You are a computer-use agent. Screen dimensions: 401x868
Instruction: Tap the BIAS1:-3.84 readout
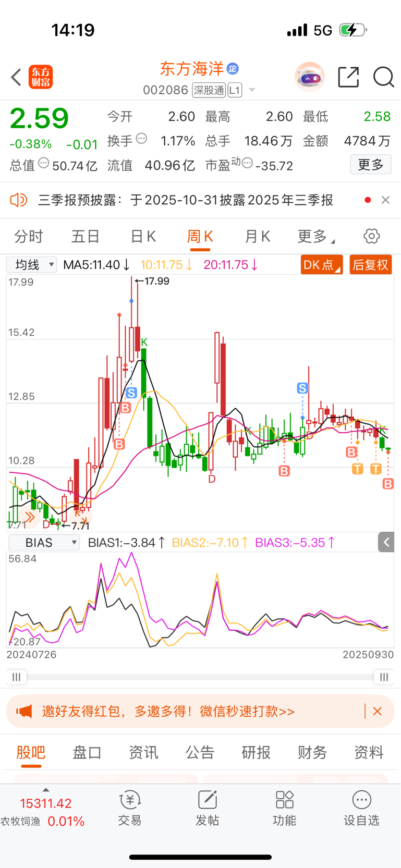(x=127, y=543)
